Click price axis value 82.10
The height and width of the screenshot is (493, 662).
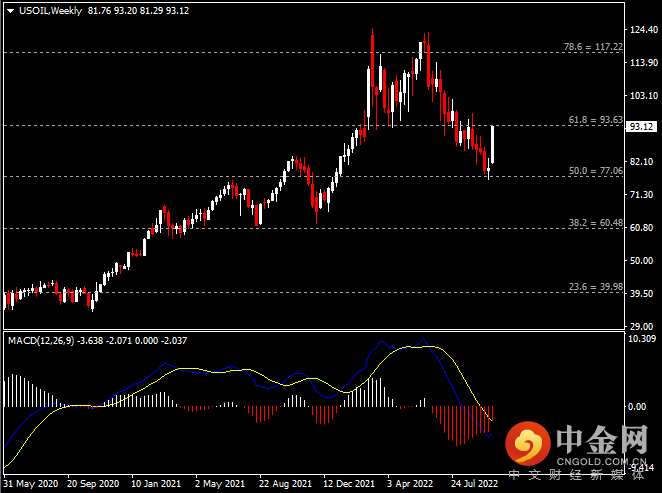point(641,162)
